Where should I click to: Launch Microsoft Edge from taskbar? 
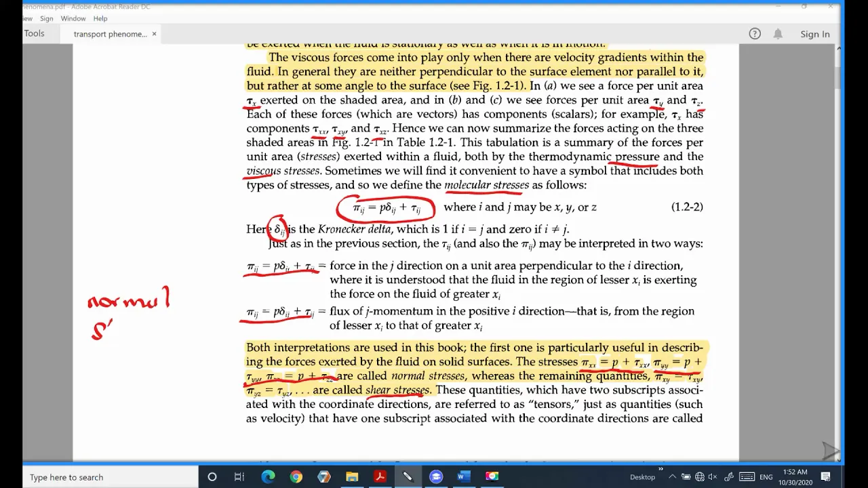pyautogui.click(x=268, y=477)
